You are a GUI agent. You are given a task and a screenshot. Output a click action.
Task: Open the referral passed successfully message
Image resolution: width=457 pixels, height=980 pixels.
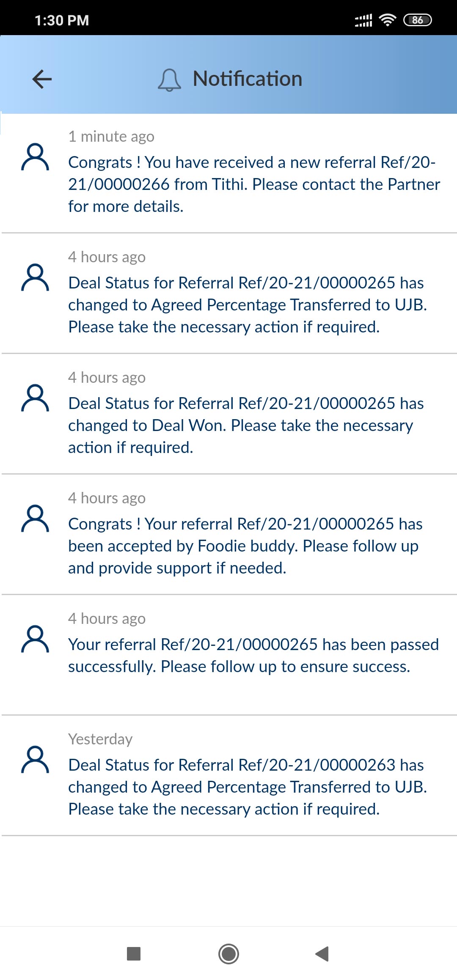pos(253,656)
